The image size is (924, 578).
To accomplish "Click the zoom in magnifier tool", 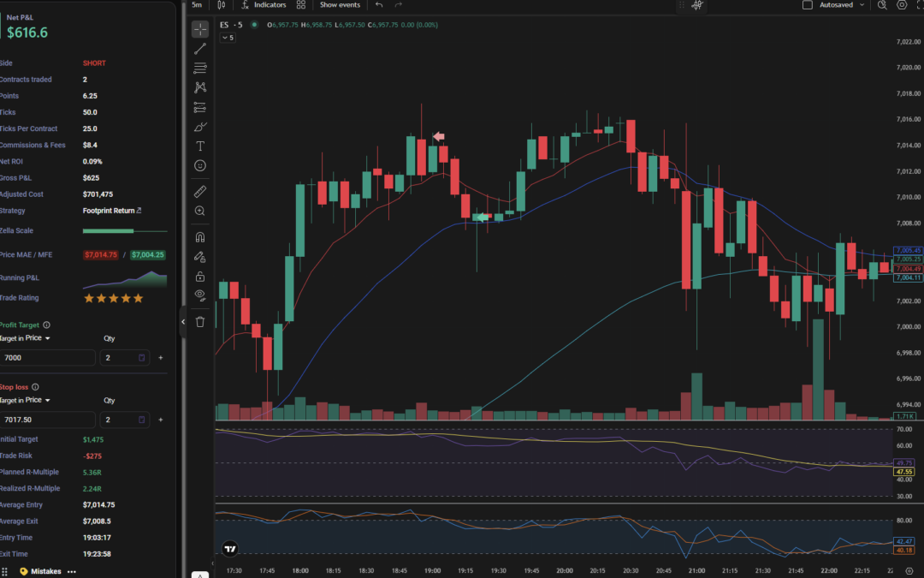I will [x=200, y=211].
